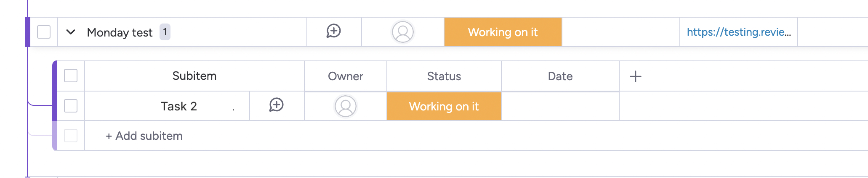The height and width of the screenshot is (178, 868).
Task: Click Add subitem
Action: pos(144,136)
